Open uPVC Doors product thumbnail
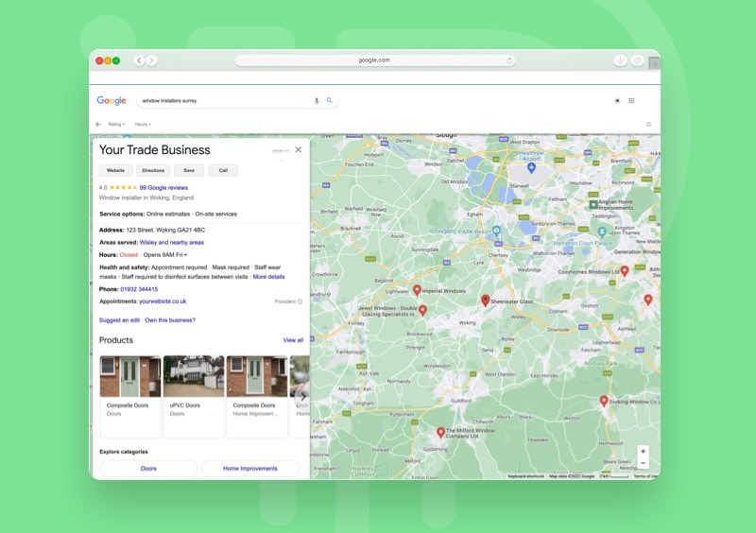Image resolution: width=756 pixels, height=533 pixels. pyautogui.click(x=194, y=376)
